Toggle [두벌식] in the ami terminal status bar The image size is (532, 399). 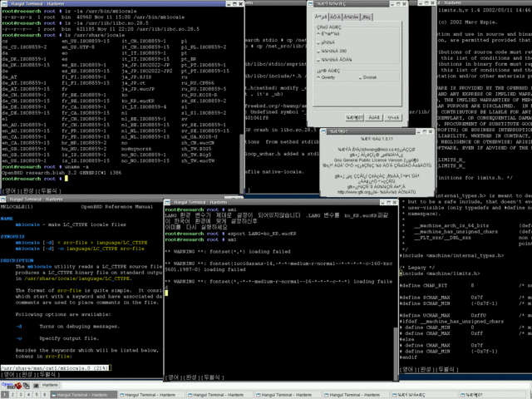[212, 377]
